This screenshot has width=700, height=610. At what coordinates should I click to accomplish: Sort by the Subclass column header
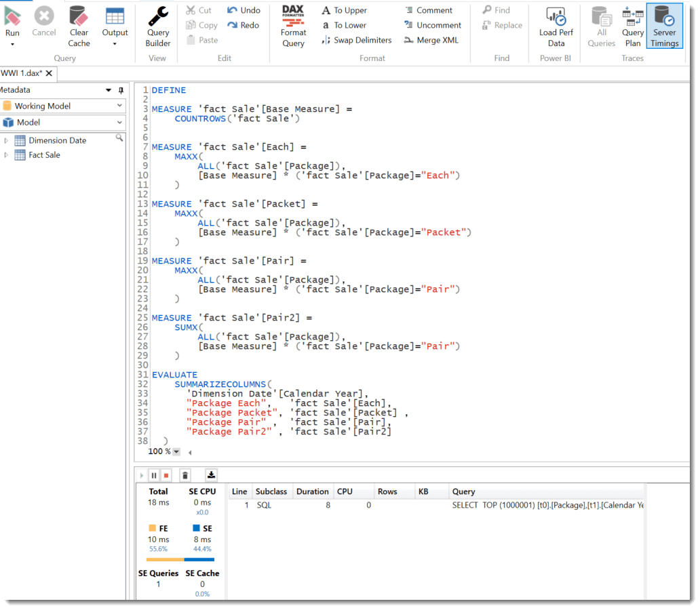[x=271, y=491]
